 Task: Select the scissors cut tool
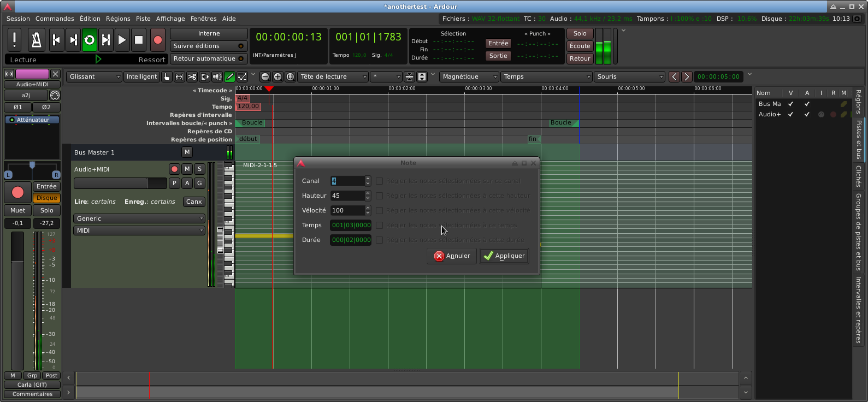click(192, 77)
